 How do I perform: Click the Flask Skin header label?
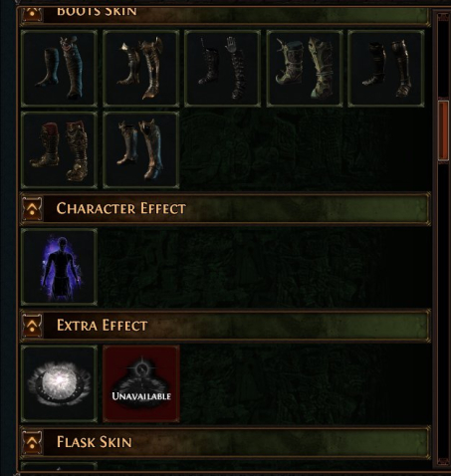click(95, 442)
